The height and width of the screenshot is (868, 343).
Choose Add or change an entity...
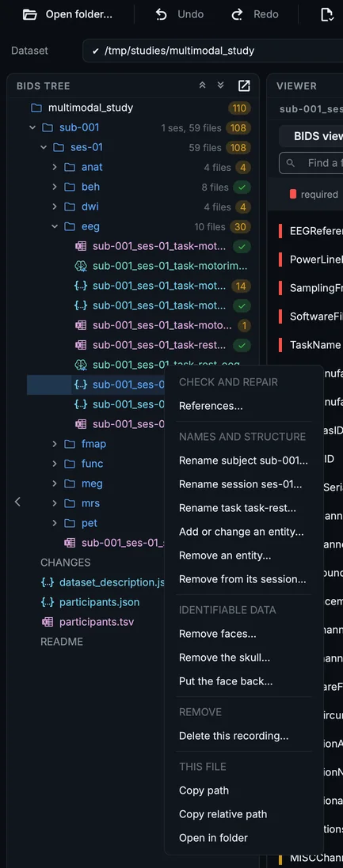coord(244,532)
